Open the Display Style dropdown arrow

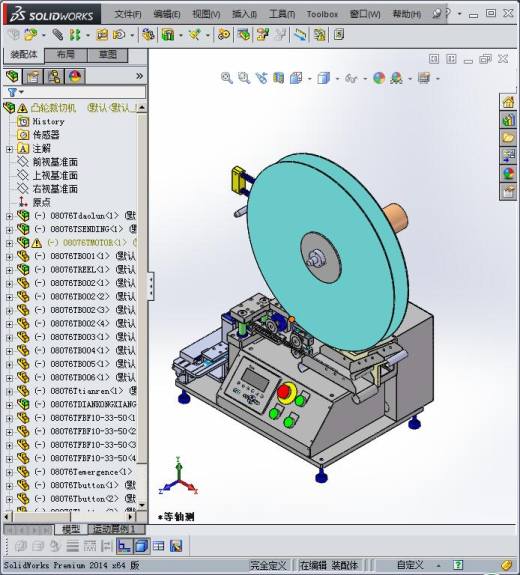(x=338, y=78)
